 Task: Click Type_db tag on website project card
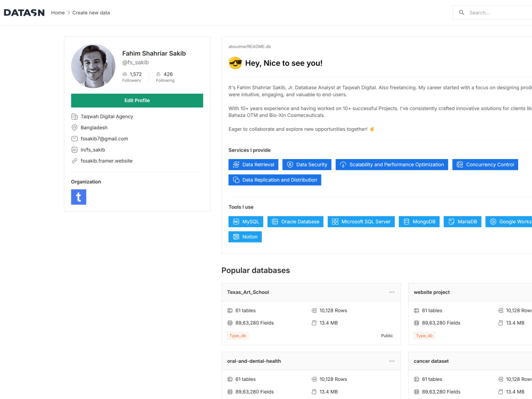424,336
